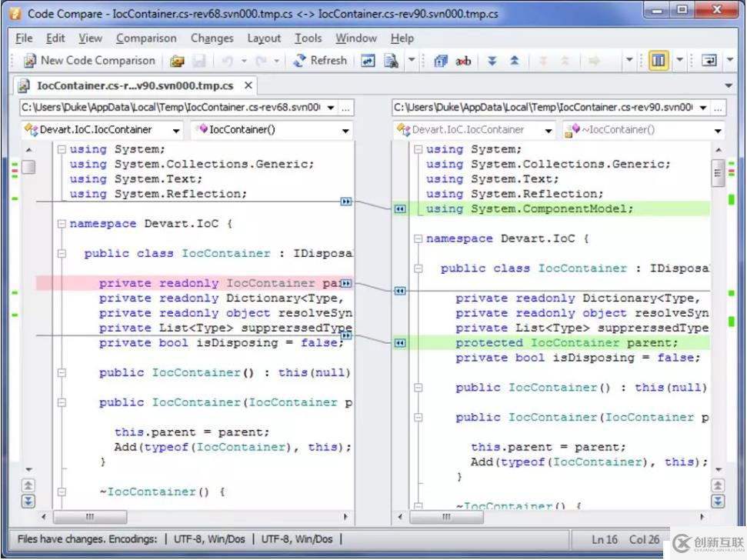This screenshot has width=747, height=560.
Task: Toggle the side-by-side layout button
Action: tap(659, 61)
